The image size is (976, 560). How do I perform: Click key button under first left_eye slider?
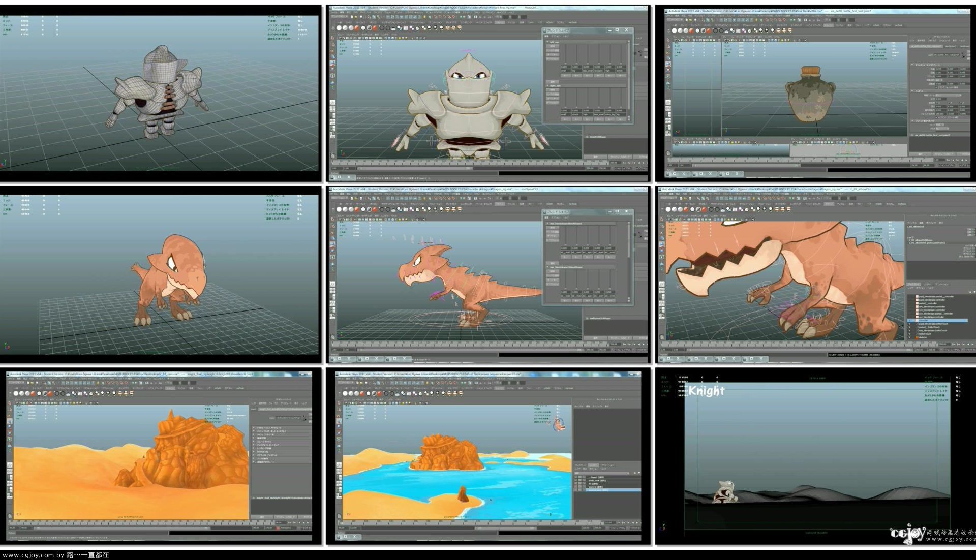click(x=566, y=75)
